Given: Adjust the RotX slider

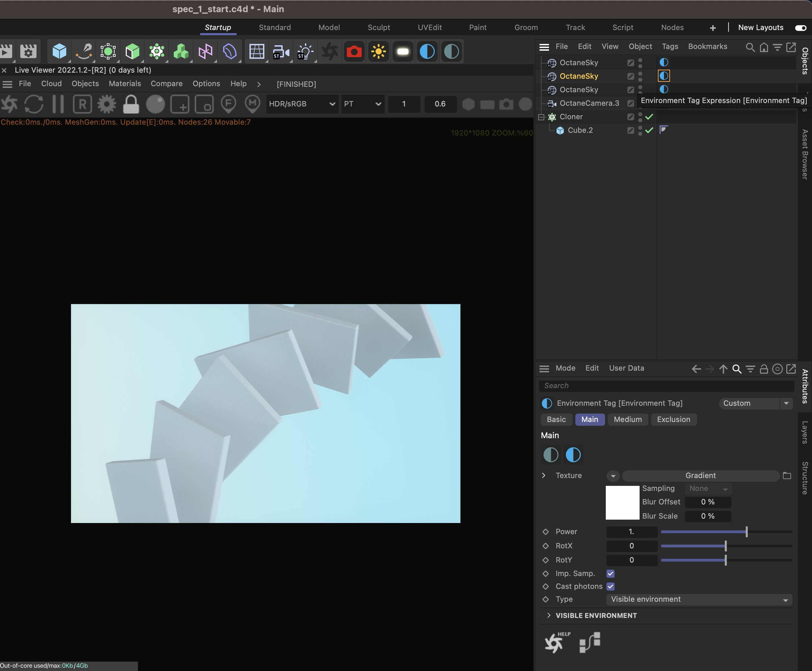Looking at the screenshot, I should tap(726, 546).
